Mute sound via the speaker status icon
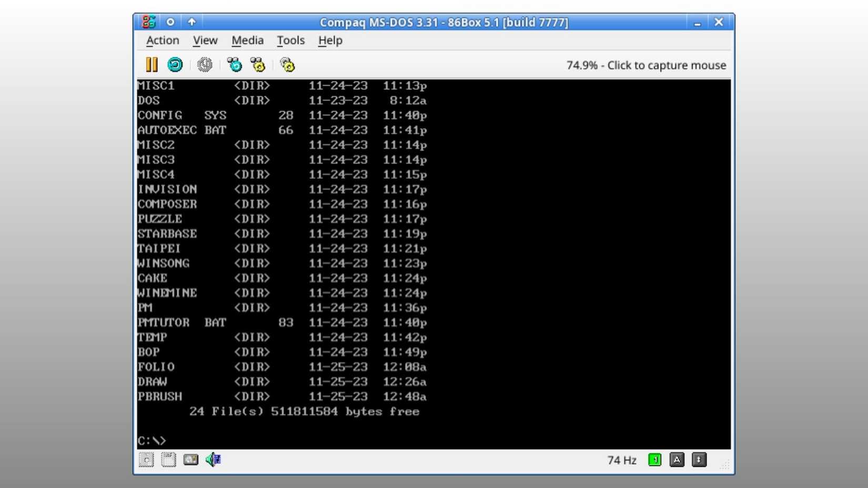This screenshot has width=868, height=488. pyautogui.click(x=213, y=460)
